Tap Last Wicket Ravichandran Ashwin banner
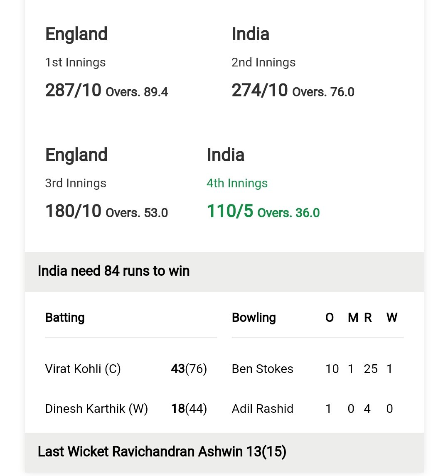The image size is (448, 476). coord(224,452)
